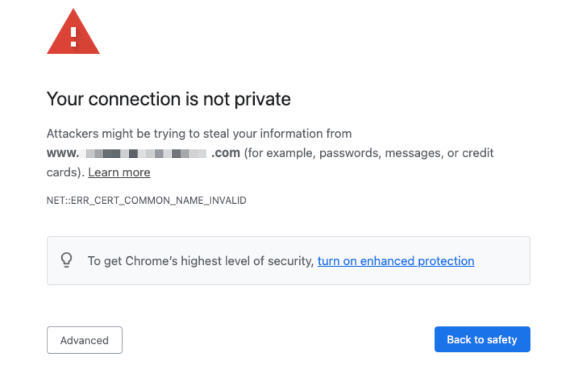Click the To get Chrome's highest level text
This screenshot has width=588, height=373.
[x=200, y=261]
